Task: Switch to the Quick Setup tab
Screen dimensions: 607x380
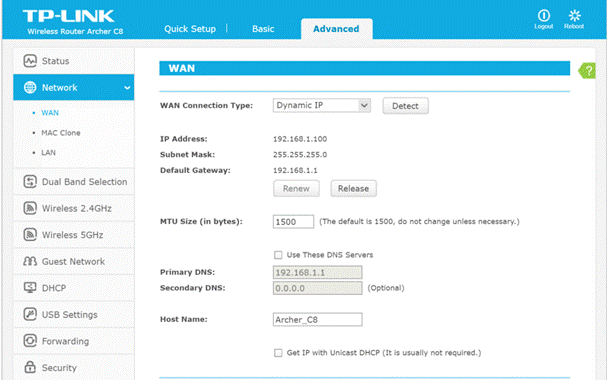Action: 190,29
